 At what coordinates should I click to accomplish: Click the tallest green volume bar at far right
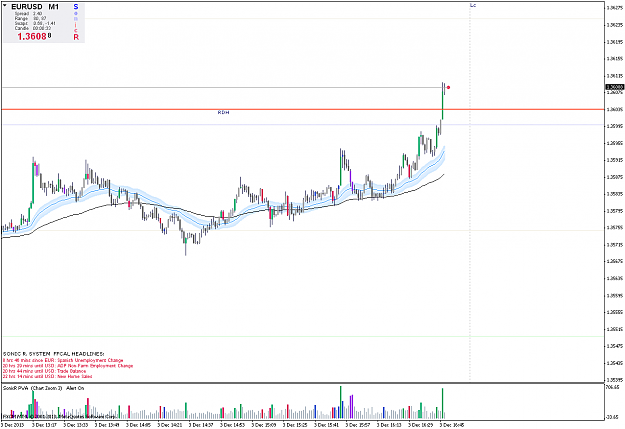tap(442, 403)
